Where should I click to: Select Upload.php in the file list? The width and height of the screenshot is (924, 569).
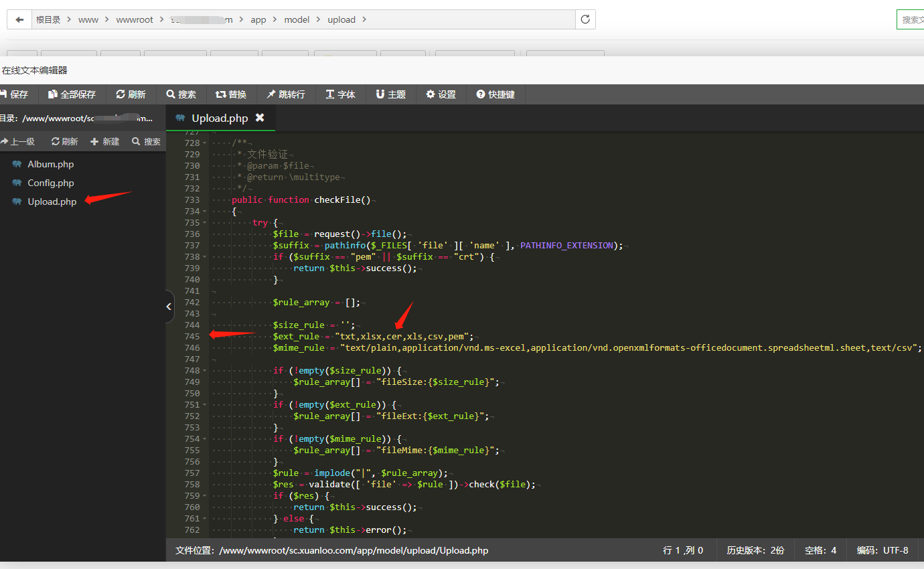(x=52, y=201)
